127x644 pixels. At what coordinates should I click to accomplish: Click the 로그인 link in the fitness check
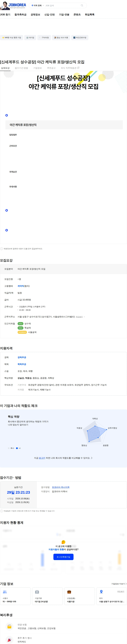pyautogui.click(x=42, y=458)
